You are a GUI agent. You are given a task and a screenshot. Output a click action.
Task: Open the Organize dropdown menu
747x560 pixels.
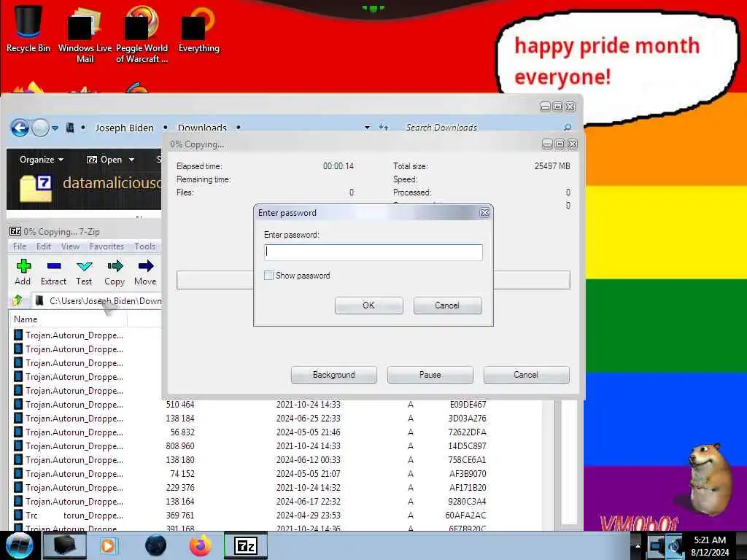pos(42,160)
